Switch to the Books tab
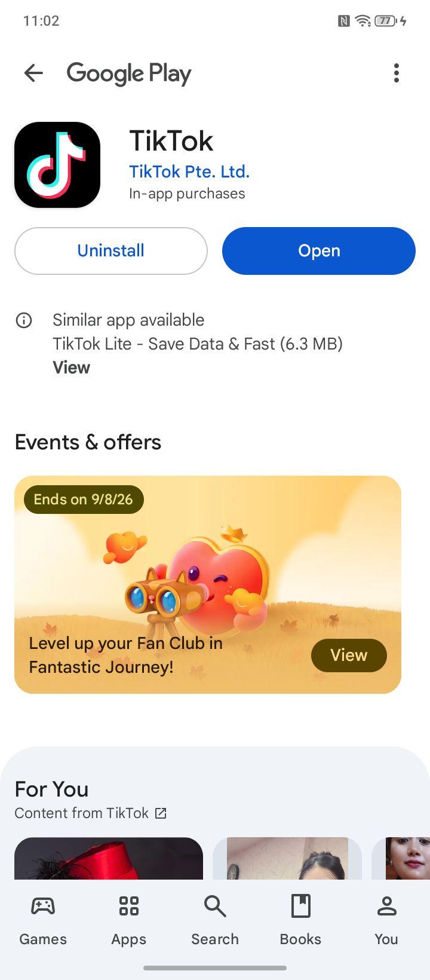This screenshot has width=430, height=980. pyautogui.click(x=300, y=920)
